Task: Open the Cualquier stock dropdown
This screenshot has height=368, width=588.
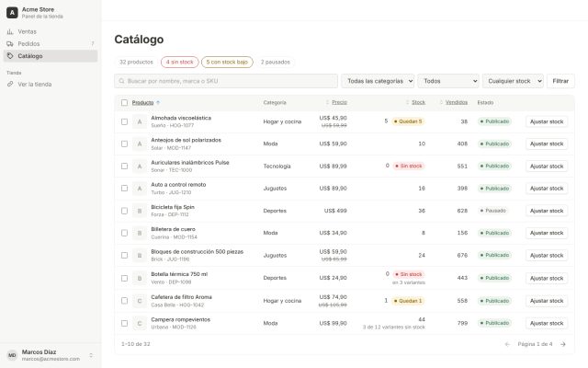Action: (x=513, y=81)
